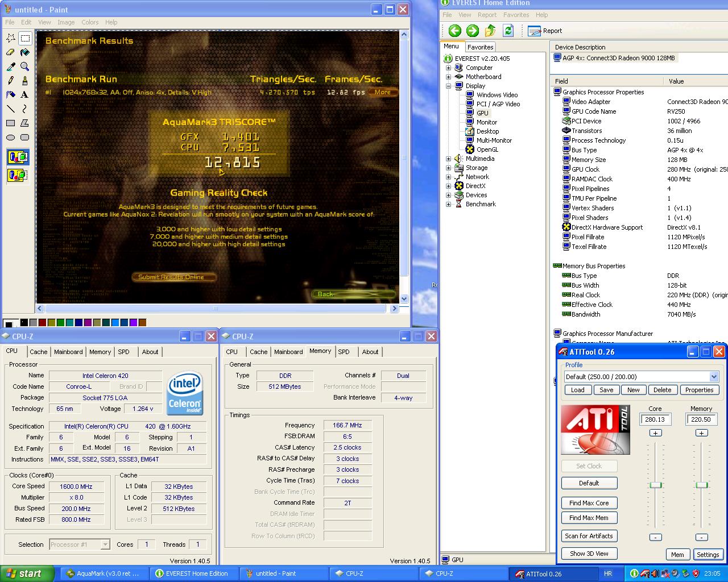
Task: Open the Colors menu in Paint
Action: (x=90, y=22)
